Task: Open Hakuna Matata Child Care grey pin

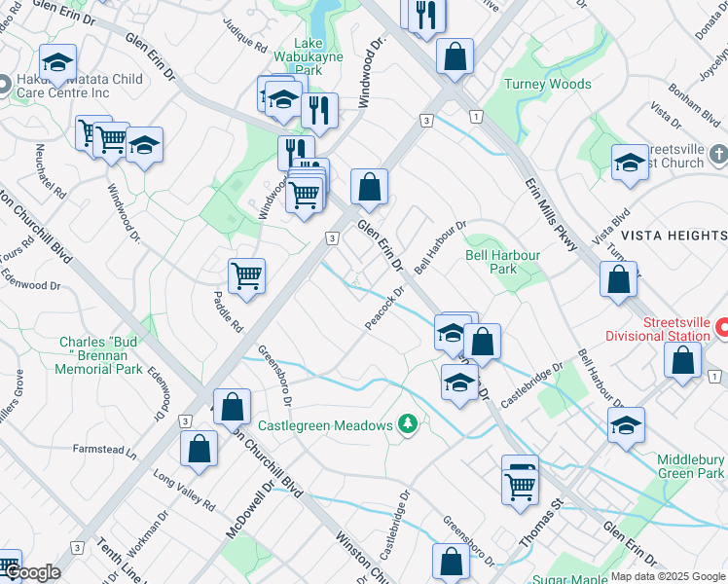Action: point(4,86)
